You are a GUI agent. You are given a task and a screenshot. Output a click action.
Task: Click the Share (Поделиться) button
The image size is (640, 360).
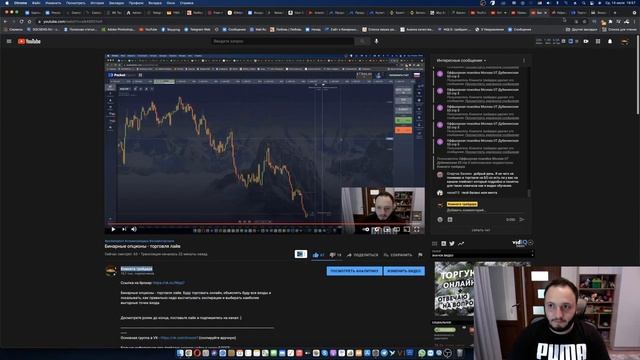coord(362,255)
